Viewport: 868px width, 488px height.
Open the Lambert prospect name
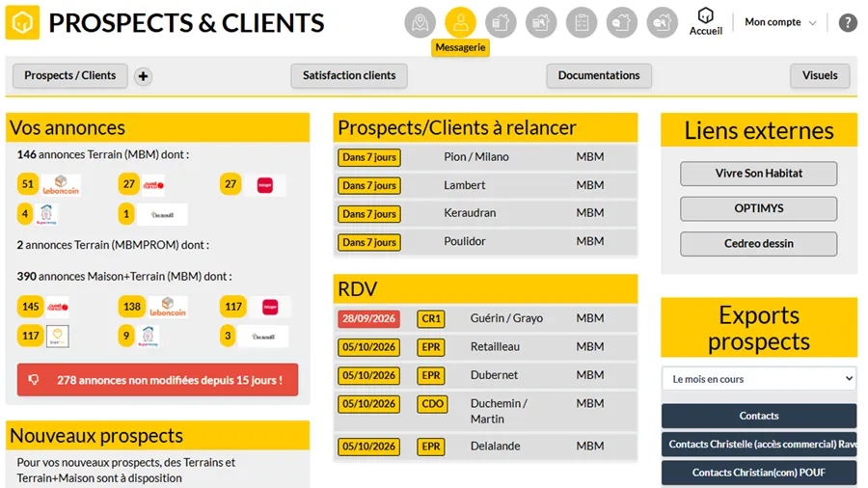(465, 185)
